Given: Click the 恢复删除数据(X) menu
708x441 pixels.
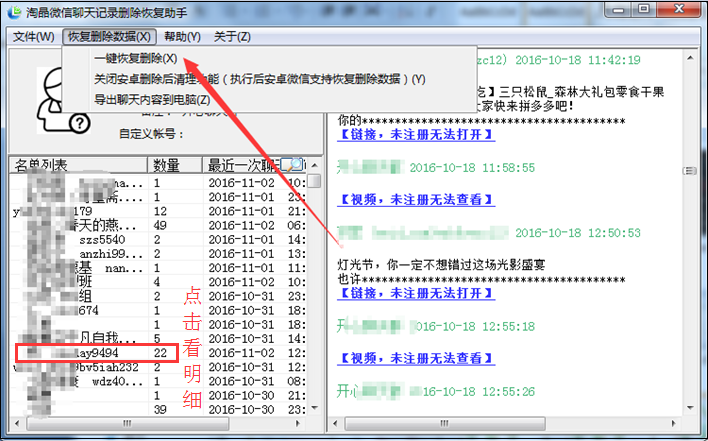Looking at the screenshot, I should point(109,37).
